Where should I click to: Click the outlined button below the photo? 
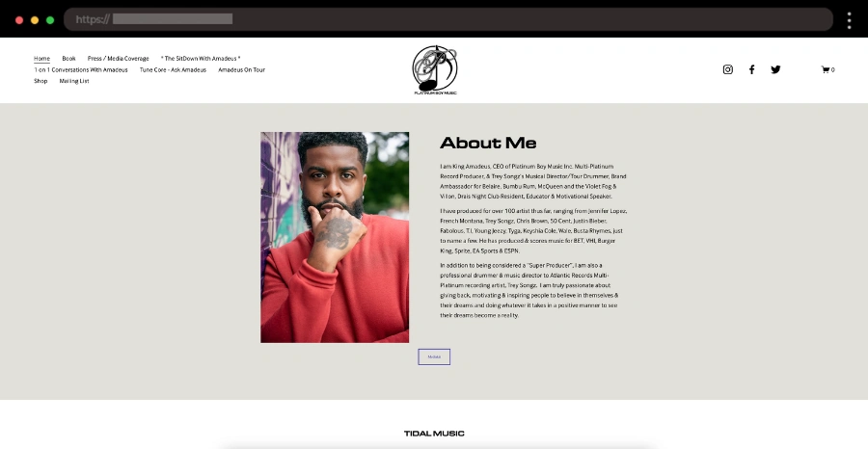(434, 357)
